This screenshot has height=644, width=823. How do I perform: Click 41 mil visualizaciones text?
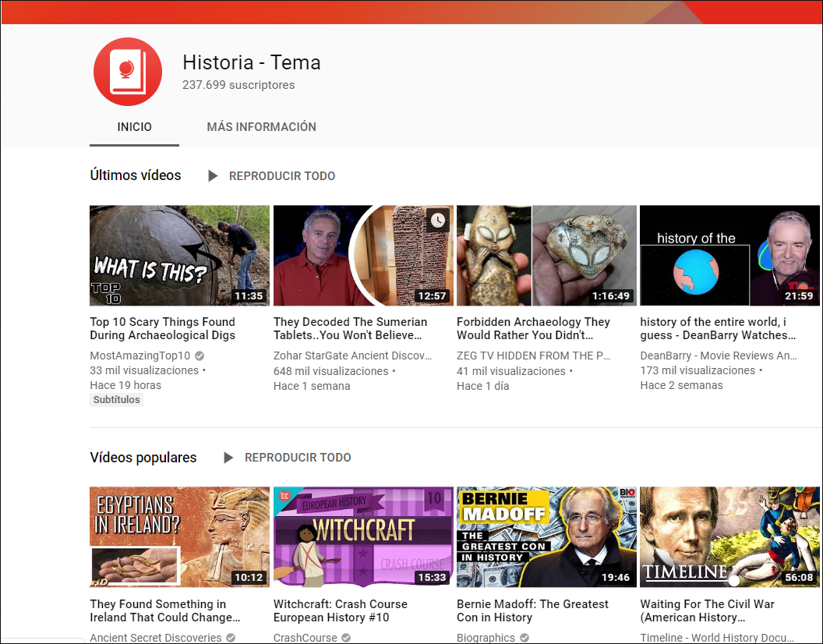click(x=511, y=371)
